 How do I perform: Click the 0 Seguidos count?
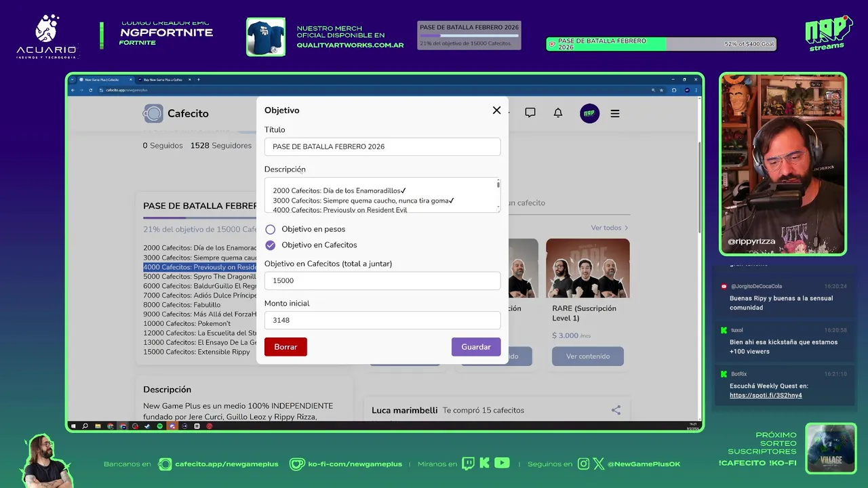pyautogui.click(x=163, y=146)
